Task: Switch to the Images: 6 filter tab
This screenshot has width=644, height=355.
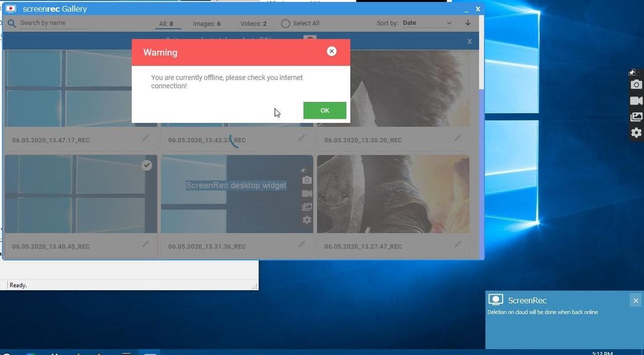Action: [x=206, y=24]
